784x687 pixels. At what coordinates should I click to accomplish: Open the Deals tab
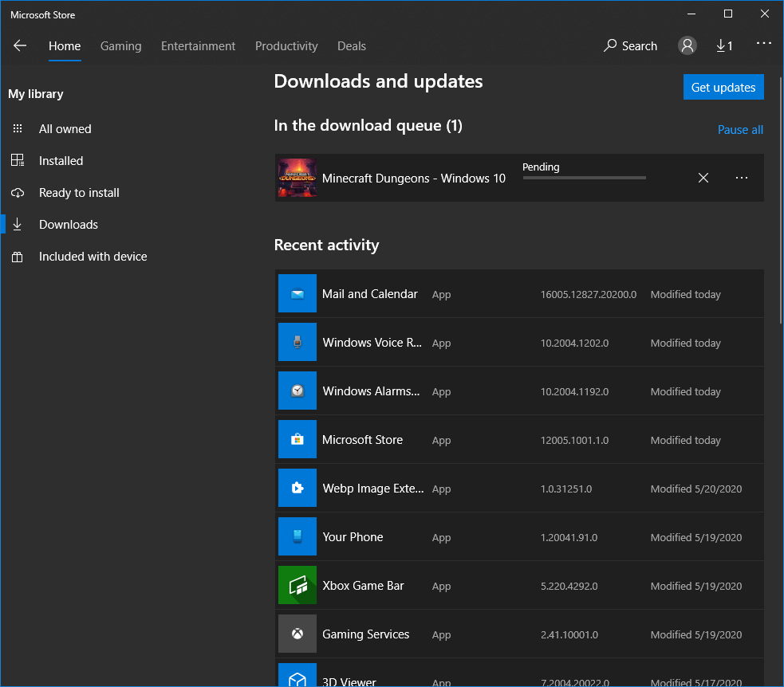click(352, 45)
